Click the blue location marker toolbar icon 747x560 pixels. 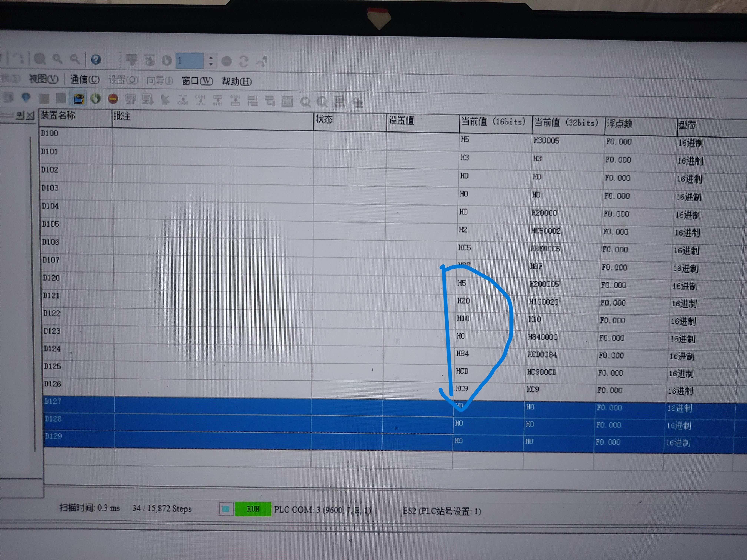(x=26, y=98)
